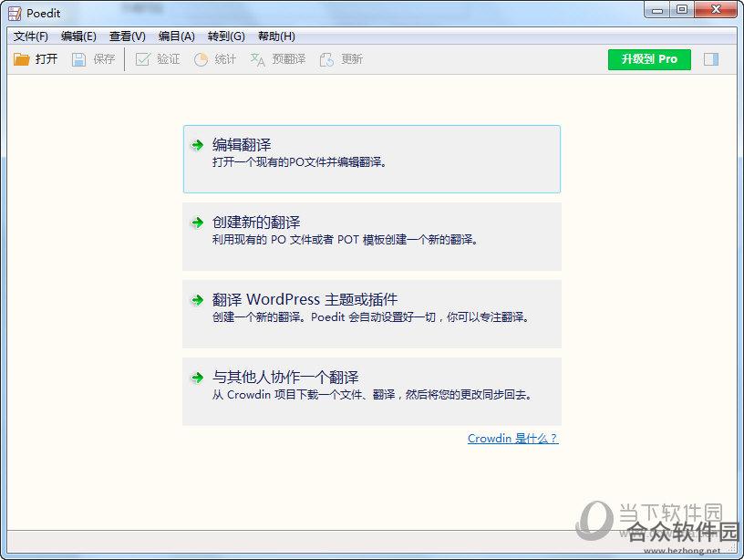
Task: Click the 打开 toolbar label
Action: [46, 59]
